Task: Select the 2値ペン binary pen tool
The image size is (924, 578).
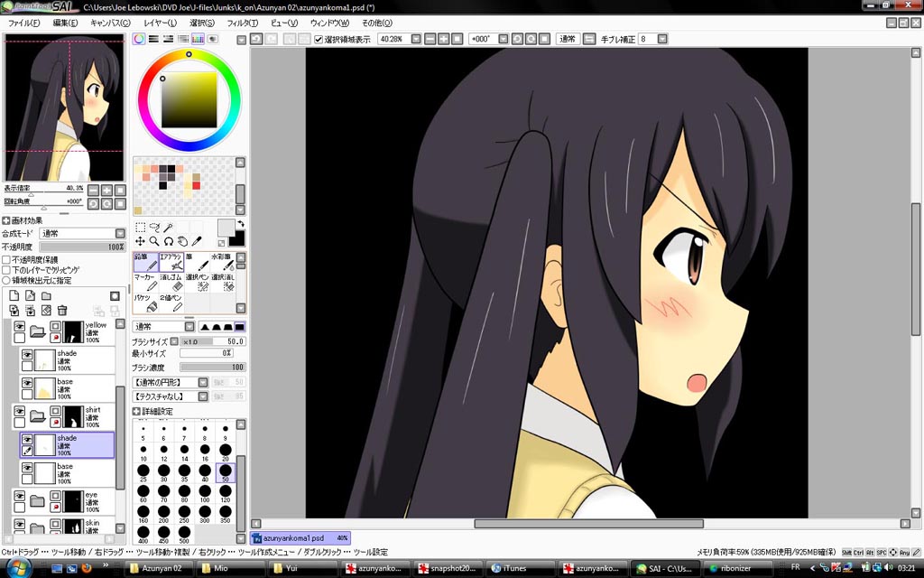Action: tap(171, 303)
